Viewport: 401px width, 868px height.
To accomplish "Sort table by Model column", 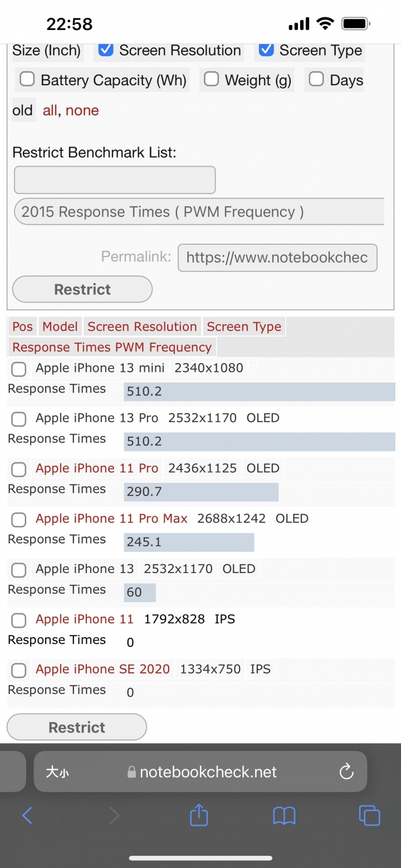I will click(60, 327).
